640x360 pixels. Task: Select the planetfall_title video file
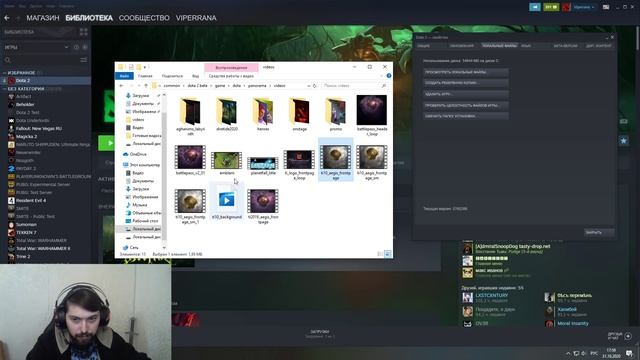263,166
